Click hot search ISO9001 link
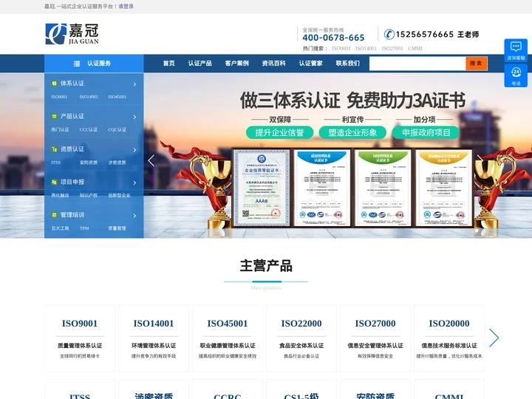This screenshot has width=532, height=399. [341, 49]
